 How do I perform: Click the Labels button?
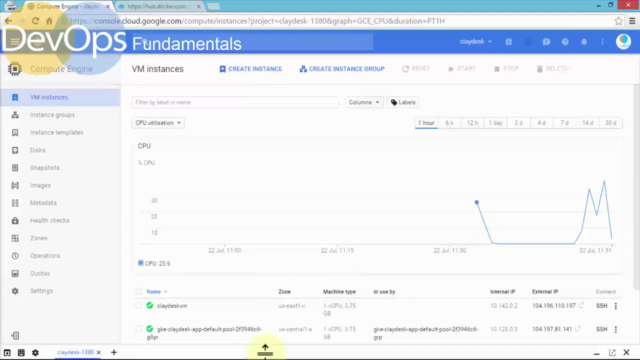pos(403,102)
